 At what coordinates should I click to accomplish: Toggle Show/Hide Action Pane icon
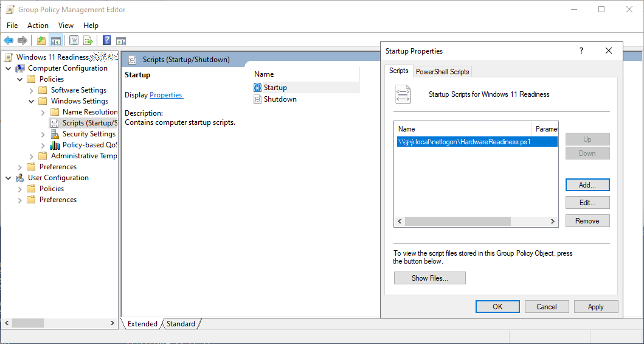tap(121, 41)
